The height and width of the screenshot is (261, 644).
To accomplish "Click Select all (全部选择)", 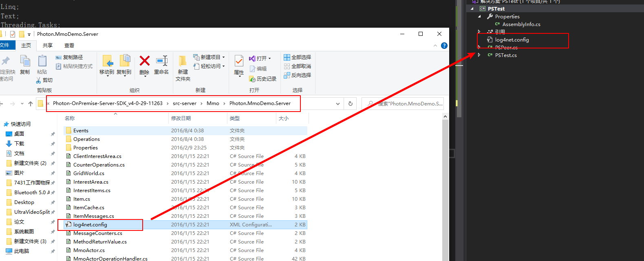I will [298, 57].
